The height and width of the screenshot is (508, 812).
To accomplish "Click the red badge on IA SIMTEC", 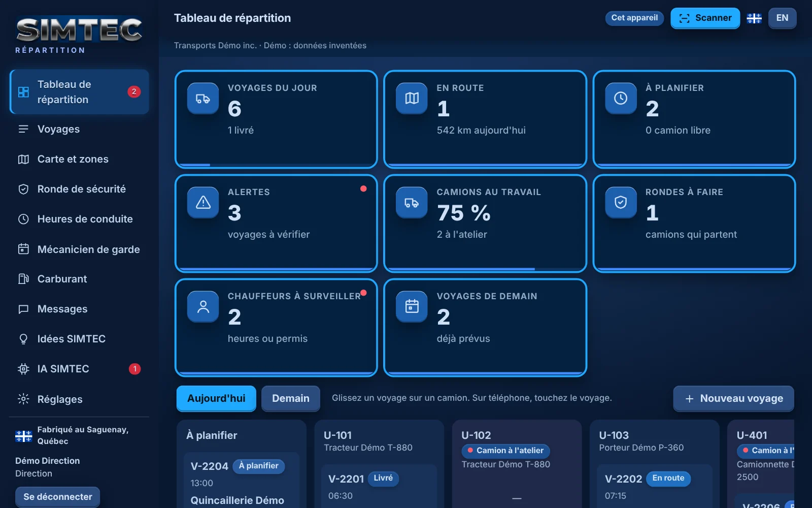I will coord(134,369).
